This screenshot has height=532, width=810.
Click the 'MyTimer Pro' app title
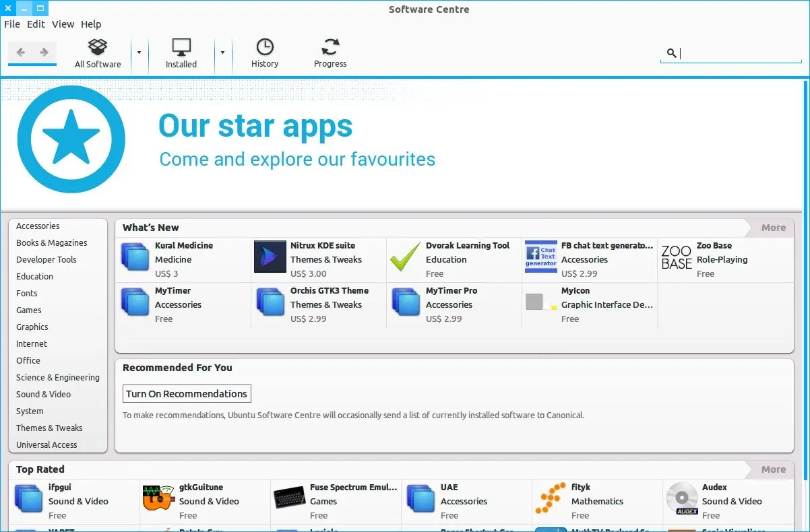451,291
